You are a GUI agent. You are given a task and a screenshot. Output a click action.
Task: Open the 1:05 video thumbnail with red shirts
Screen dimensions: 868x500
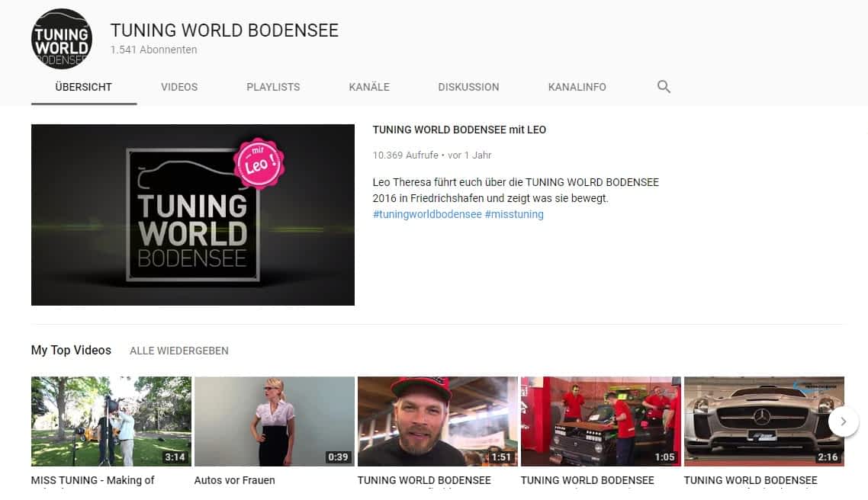pyautogui.click(x=601, y=421)
